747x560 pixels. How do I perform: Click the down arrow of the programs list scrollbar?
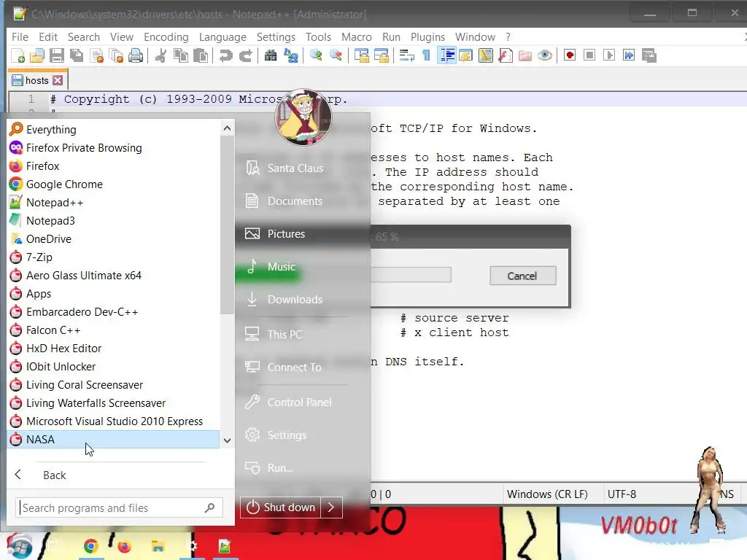(x=228, y=441)
